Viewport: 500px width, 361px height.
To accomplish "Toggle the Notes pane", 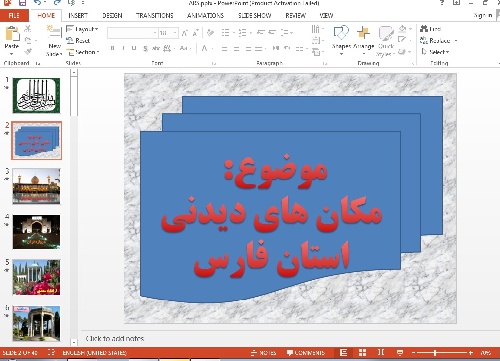I will [263, 353].
